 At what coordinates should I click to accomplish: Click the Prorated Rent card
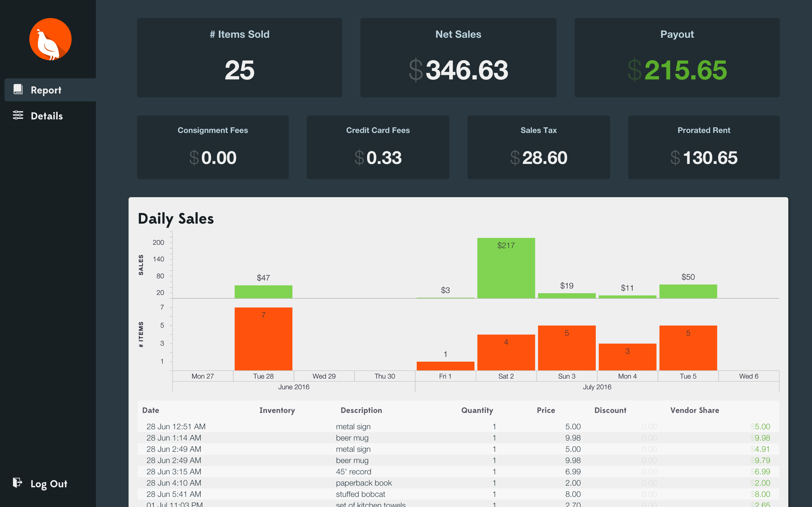click(x=703, y=147)
